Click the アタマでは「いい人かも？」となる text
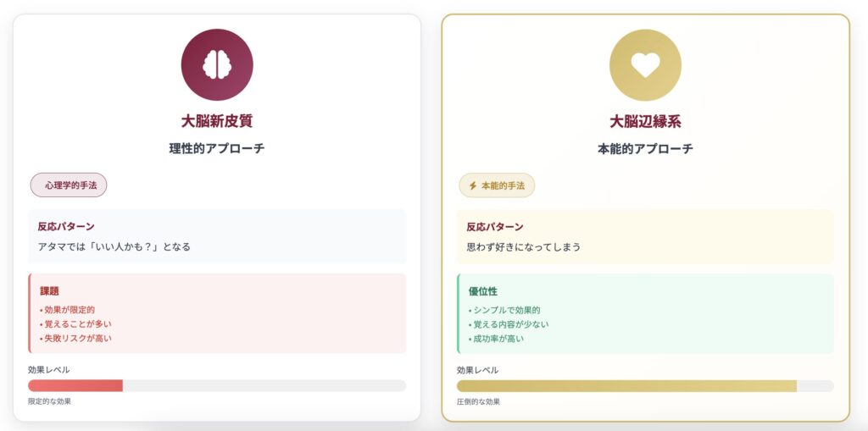 pos(114,246)
